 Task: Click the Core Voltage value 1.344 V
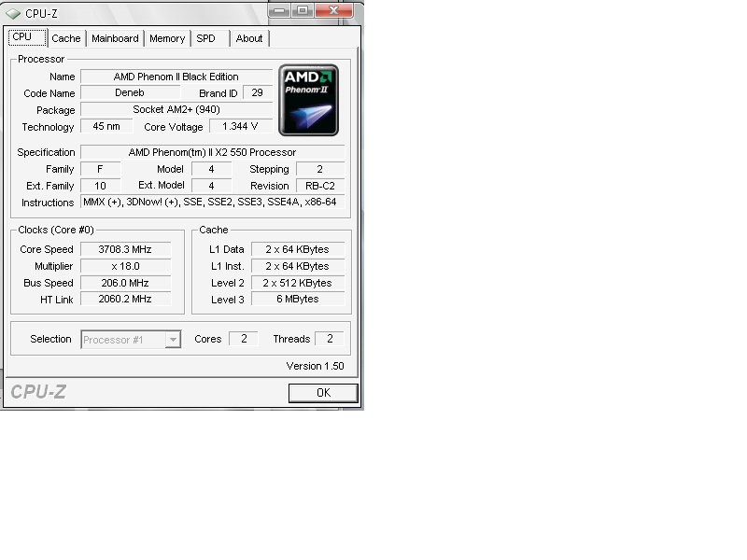pos(240,126)
